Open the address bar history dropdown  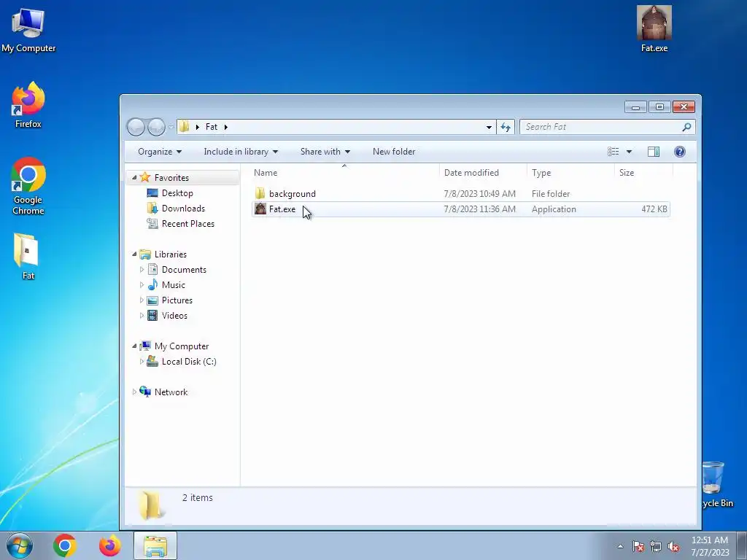point(489,127)
